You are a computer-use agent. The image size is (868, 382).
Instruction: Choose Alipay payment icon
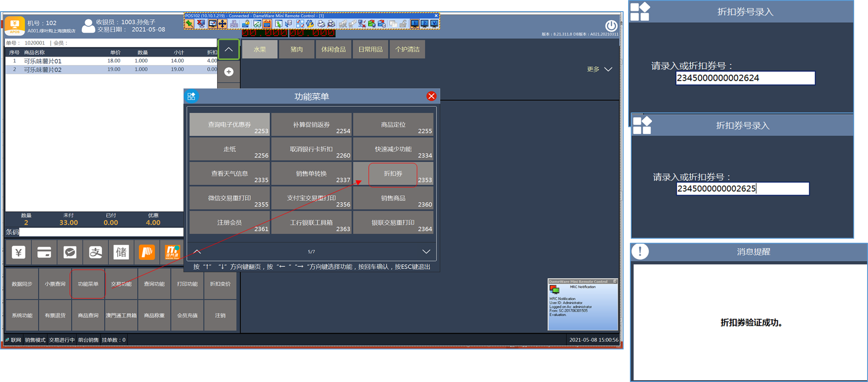[x=96, y=253]
